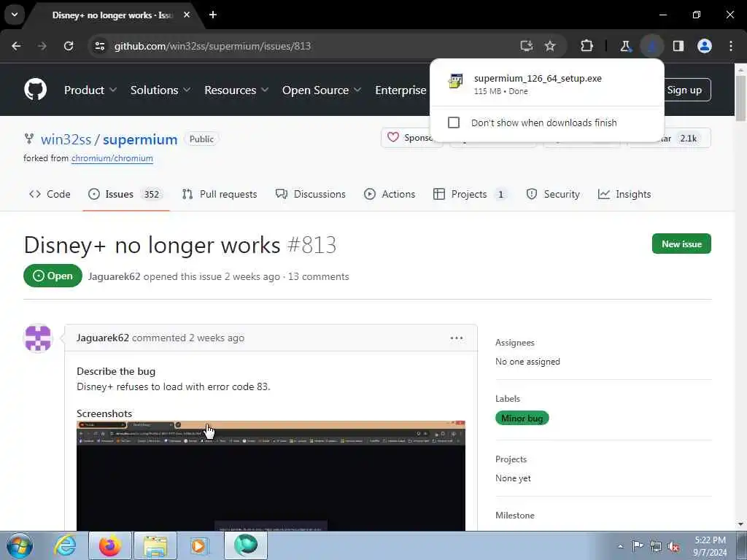Open the Chrome Labs flask icon

click(x=625, y=46)
